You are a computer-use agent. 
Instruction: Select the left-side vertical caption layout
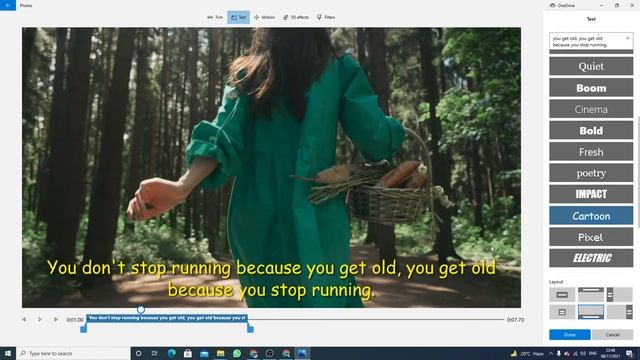[x=620, y=295]
